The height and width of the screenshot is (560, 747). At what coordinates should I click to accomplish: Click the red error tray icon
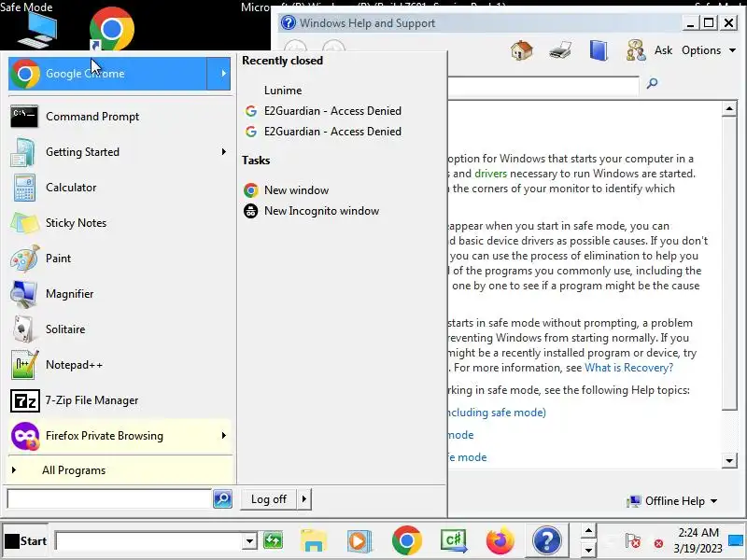[x=659, y=543]
